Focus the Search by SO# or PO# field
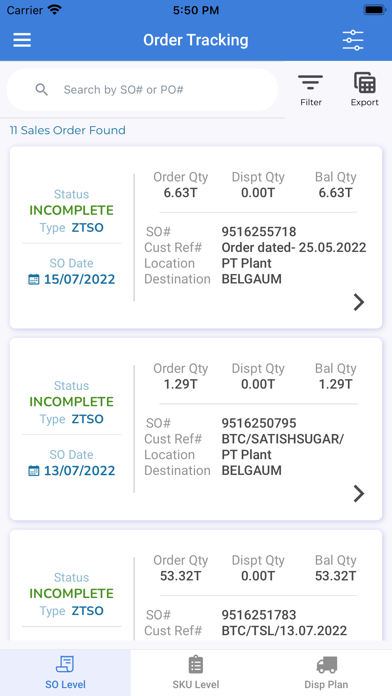Viewport: 392px width, 696px height. click(x=142, y=90)
